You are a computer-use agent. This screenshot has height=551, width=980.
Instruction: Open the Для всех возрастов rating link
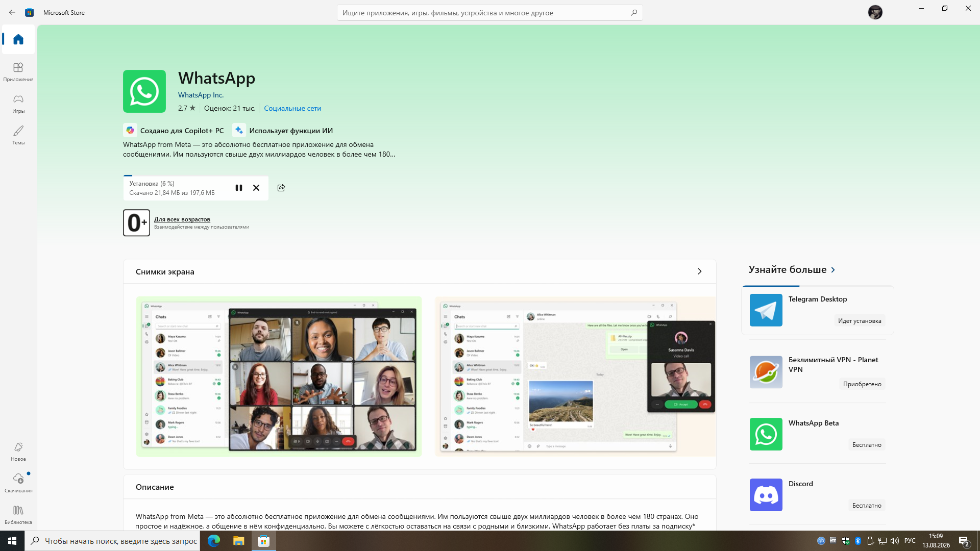click(x=182, y=219)
